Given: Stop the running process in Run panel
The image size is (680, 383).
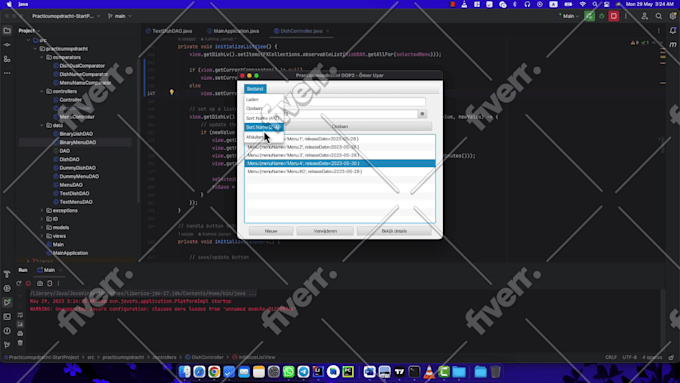Looking at the screenshot, I should click(29, 283).
